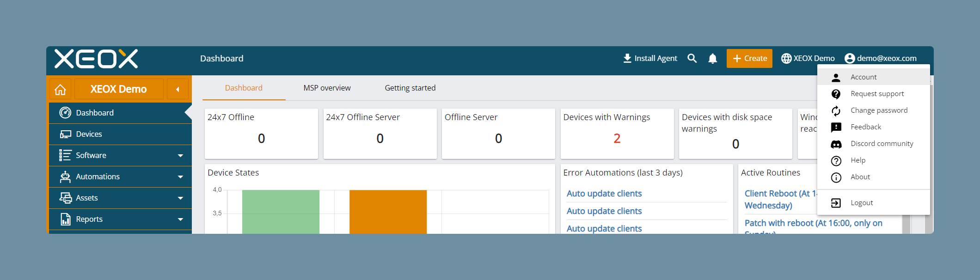Click the orange Create button
The width and height of the screenshot is (980, 280).
[x=749, y=58]
